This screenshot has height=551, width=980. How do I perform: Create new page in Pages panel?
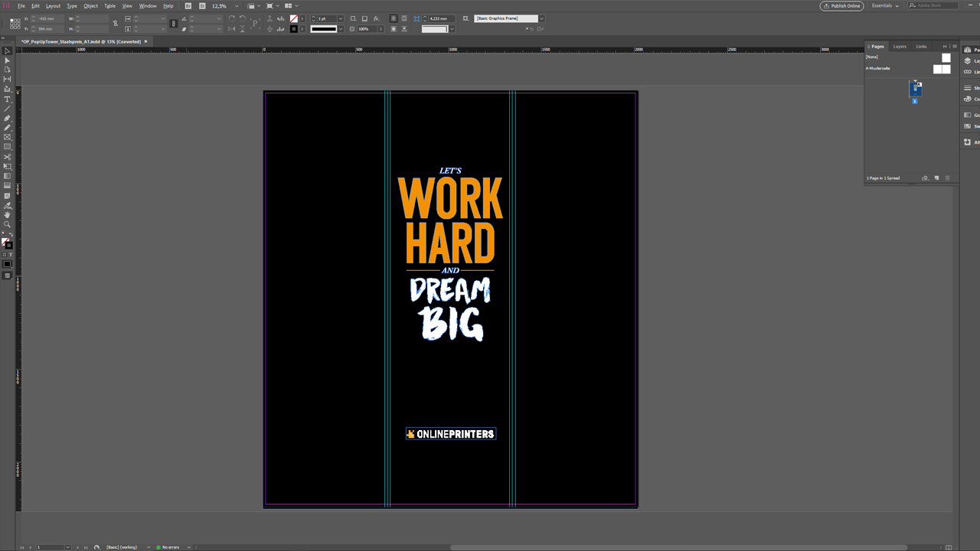coord(936,178)
